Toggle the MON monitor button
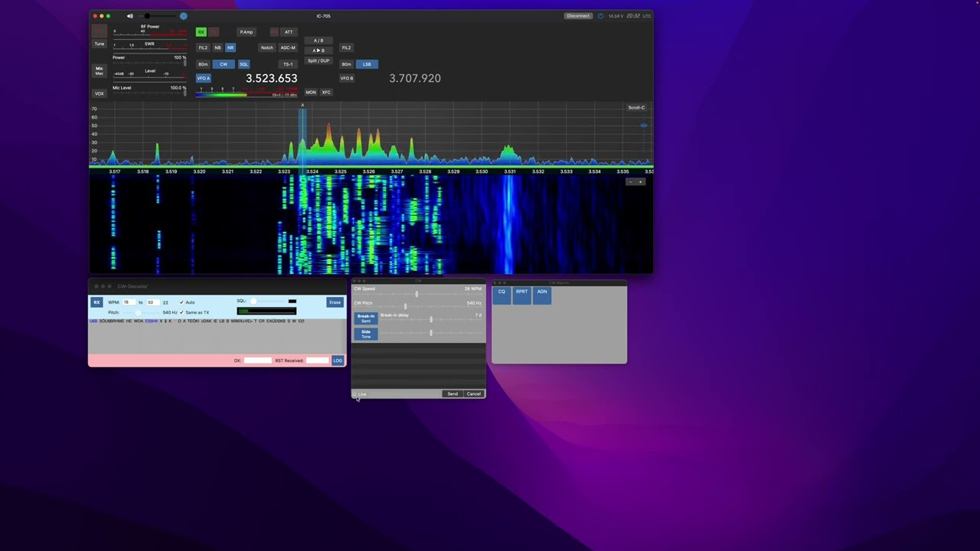980x551 pixels. pos(311,93)
